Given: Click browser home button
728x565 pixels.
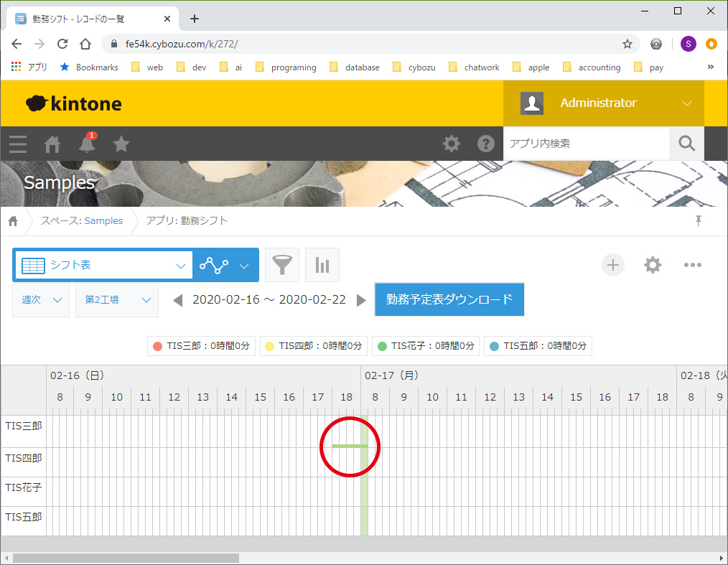Looking at the screenshot, I should pos(85,44).
